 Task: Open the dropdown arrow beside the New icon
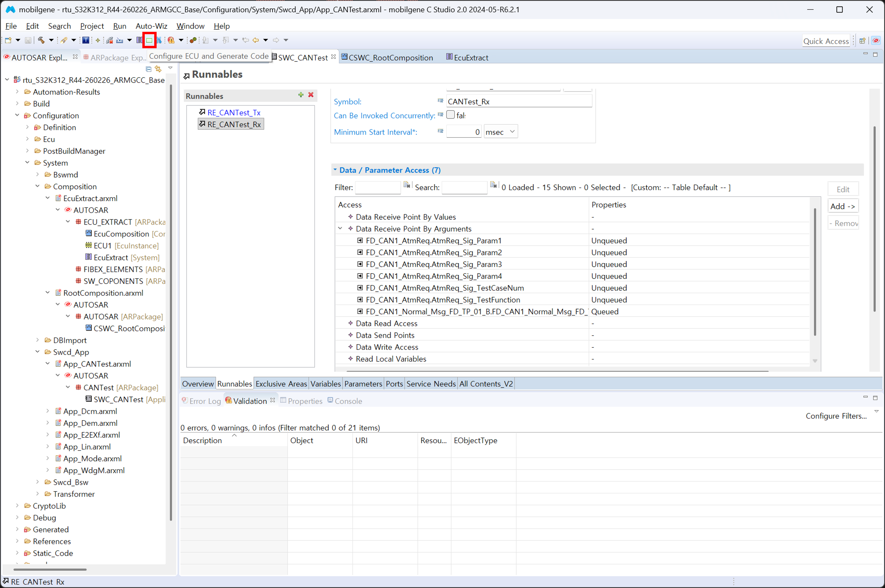[18, 40]
